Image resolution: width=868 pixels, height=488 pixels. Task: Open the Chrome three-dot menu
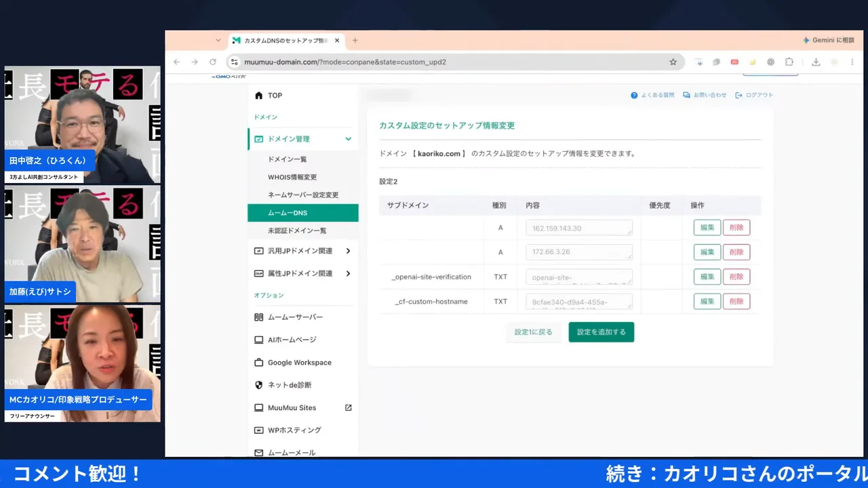click(853, 62)
